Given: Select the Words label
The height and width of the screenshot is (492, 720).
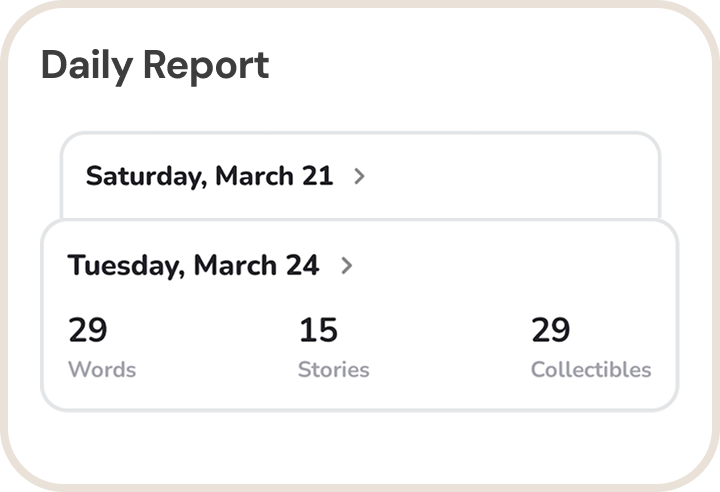Looking at the screenshot, I should pos(101,369).
